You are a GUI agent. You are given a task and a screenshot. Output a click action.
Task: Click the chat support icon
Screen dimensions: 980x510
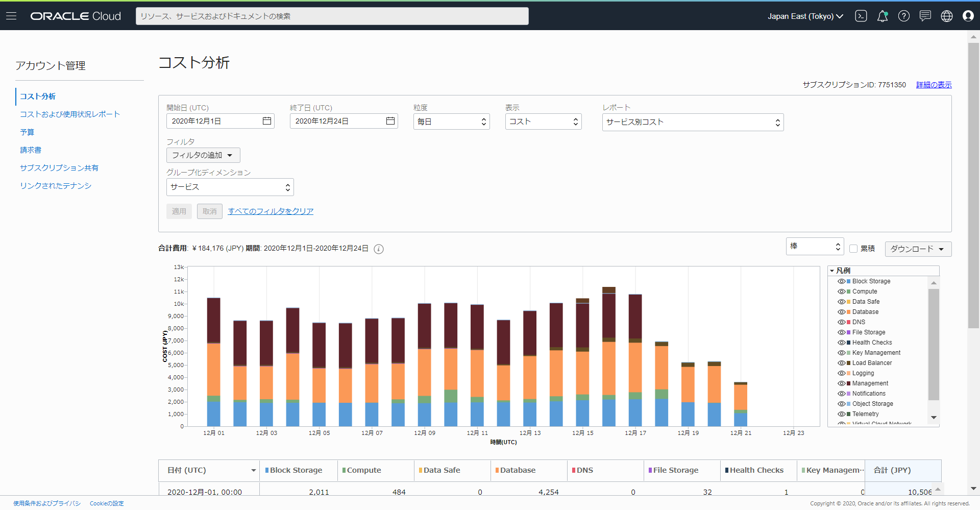925,16
